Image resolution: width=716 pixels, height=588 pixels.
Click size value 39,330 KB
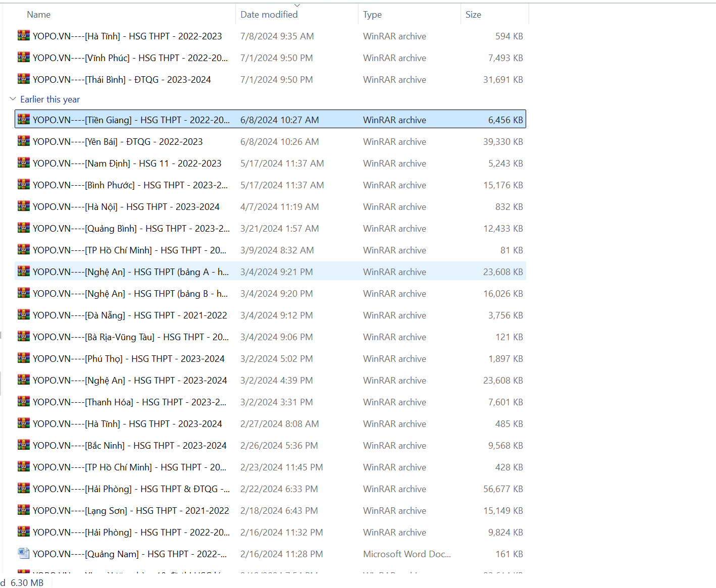pyautogui.click(x=503, y=142)
